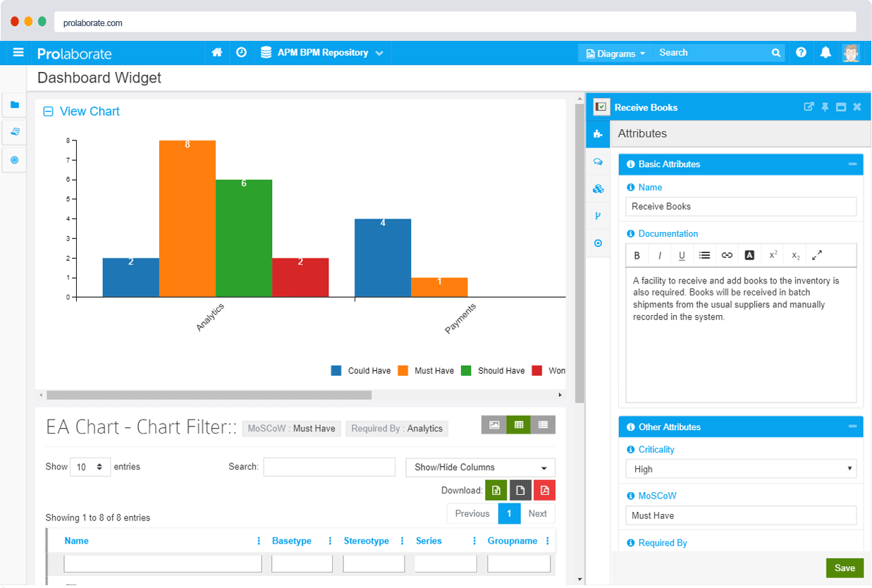Open the Criticality dropdown showing High
Image resolution: width=872 pixels, height=588 pixels.
[x=740, y=468]
